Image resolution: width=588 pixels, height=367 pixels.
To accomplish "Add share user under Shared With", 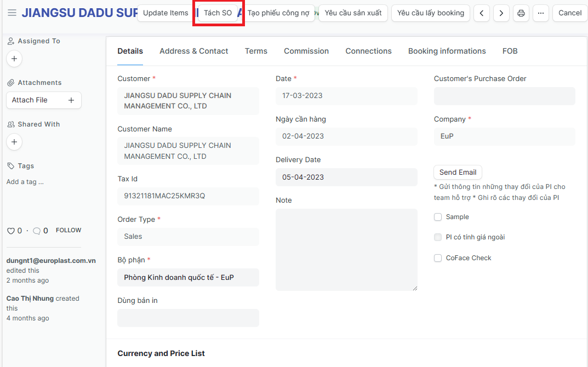I will pyautogui.click(x=14, y=142).
